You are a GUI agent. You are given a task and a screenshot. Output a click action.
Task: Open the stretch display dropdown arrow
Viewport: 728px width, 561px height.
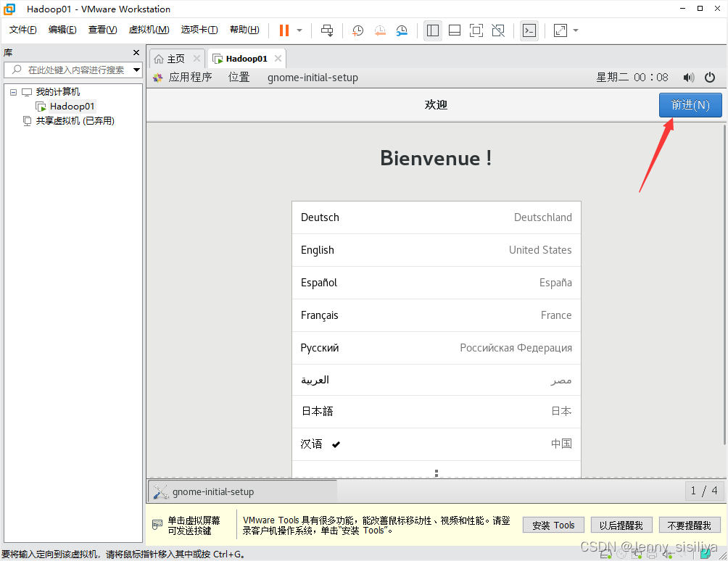[576, 30]
